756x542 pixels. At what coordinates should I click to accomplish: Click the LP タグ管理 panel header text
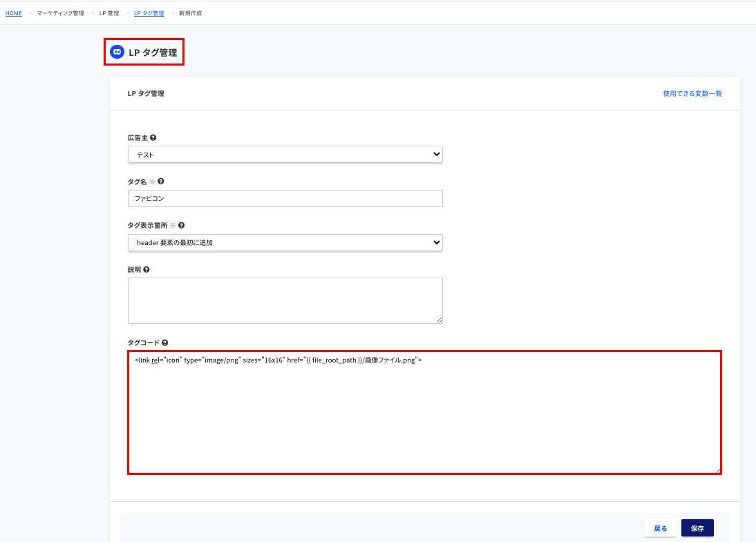pyautogui.click(x=146, y=93)
